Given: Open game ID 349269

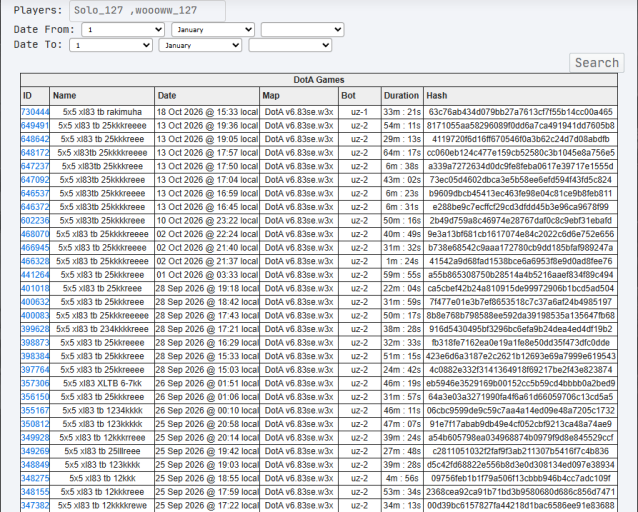Looking at the screenshot, I should (35, 451).
